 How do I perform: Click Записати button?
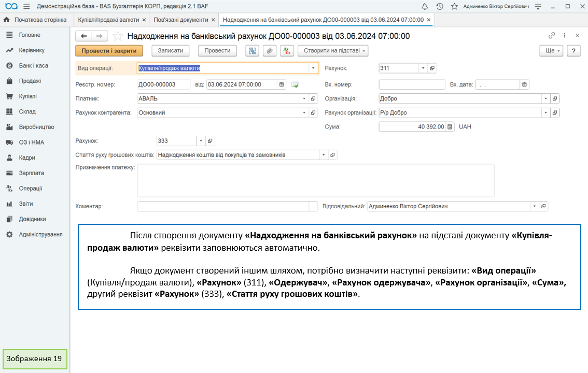[x=170, y=51]
